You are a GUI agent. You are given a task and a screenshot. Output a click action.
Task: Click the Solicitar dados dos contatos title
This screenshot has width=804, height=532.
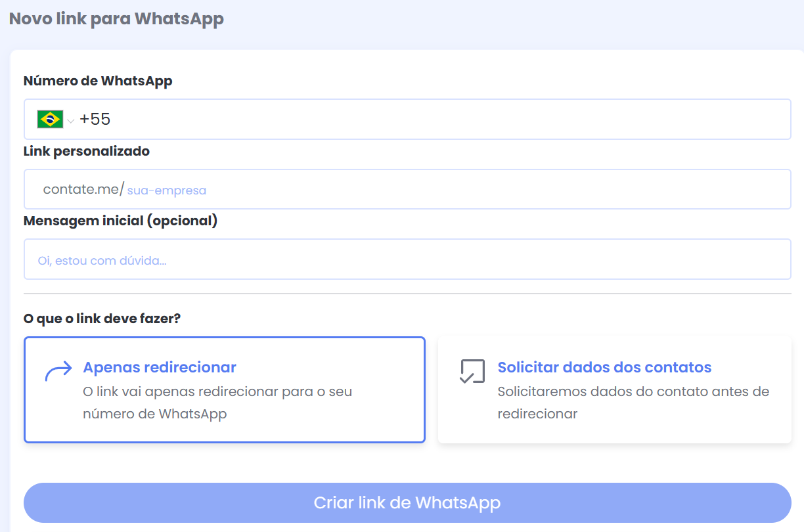coord(604,367)
